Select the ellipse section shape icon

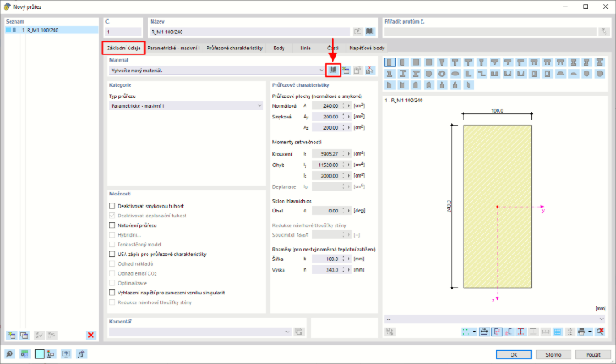click(x=456, y=74)
